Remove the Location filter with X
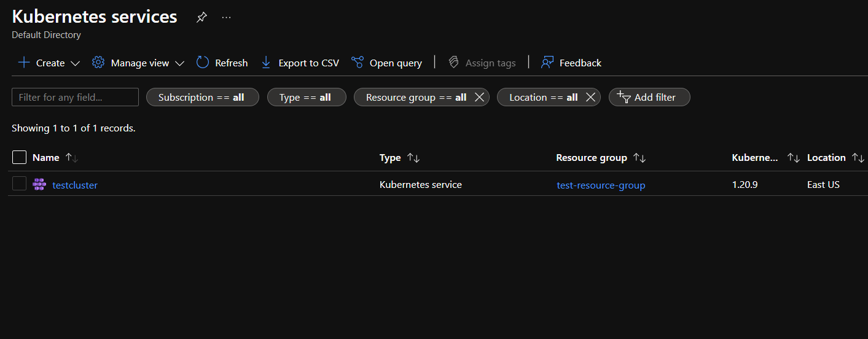The image size is (868, 339). tap(590, 97)
